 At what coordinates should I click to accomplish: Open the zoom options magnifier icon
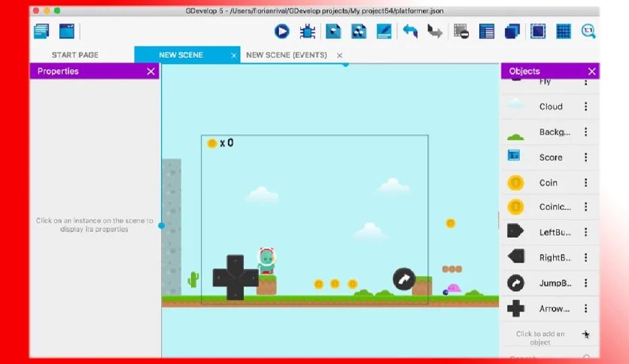click(x=588, y=32)
